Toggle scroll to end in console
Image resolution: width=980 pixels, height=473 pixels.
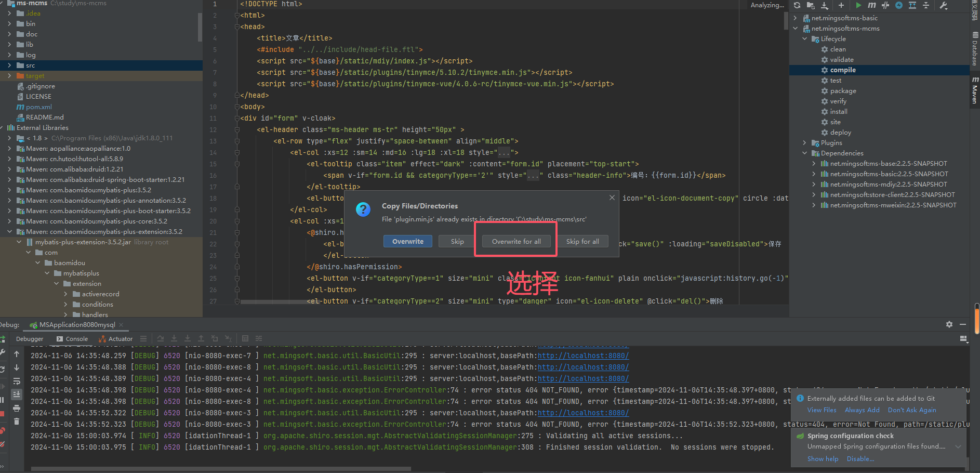[17, 395]
